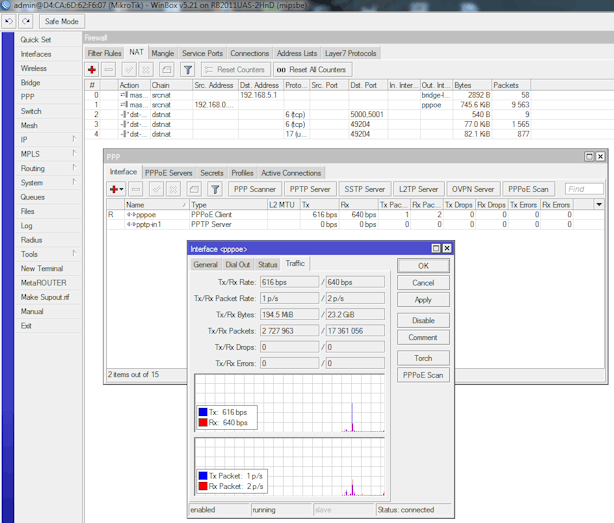The height and width of the screenshot is (523, 614).
Task: Open the PPP table column dropdown arrow
Action: (x=598, y=204)
